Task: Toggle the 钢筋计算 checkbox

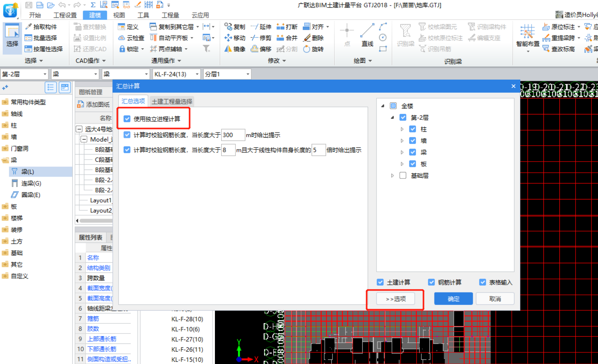Action: point(431,282)
